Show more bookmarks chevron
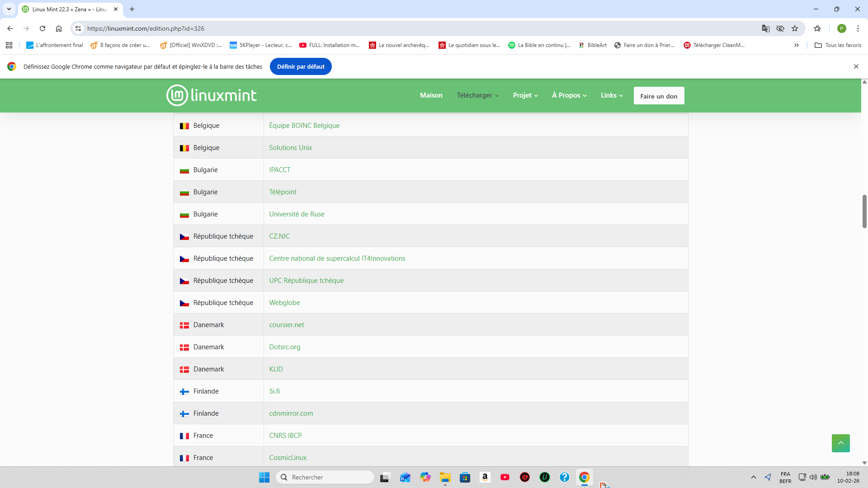868x488 pixels. [797, 45]
